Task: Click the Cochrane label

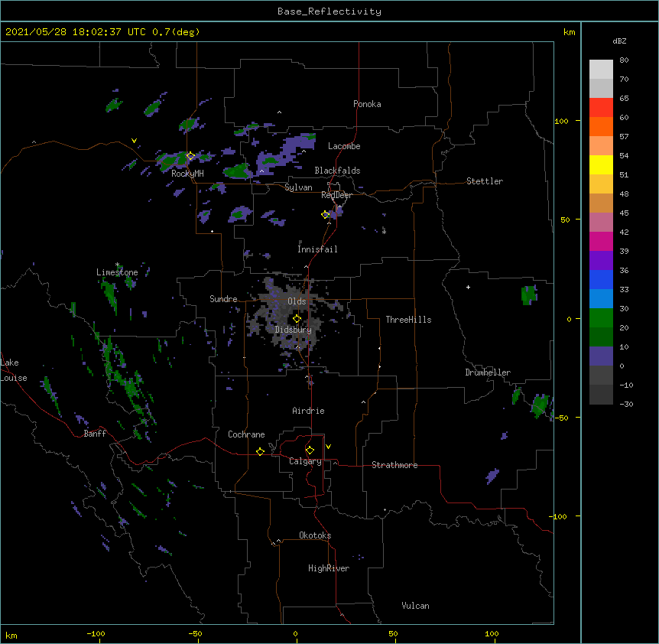Action: 246,434
